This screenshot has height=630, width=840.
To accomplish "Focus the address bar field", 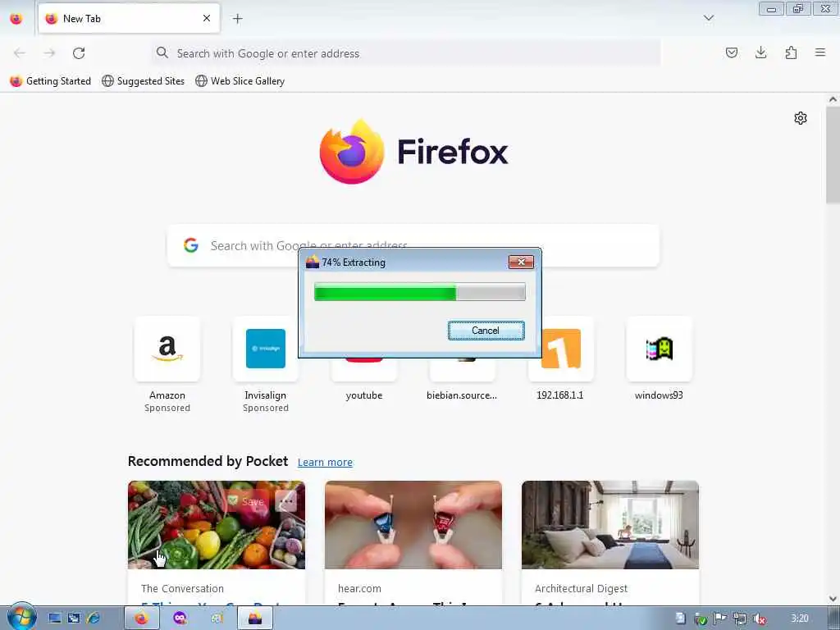I will (405, 53).
